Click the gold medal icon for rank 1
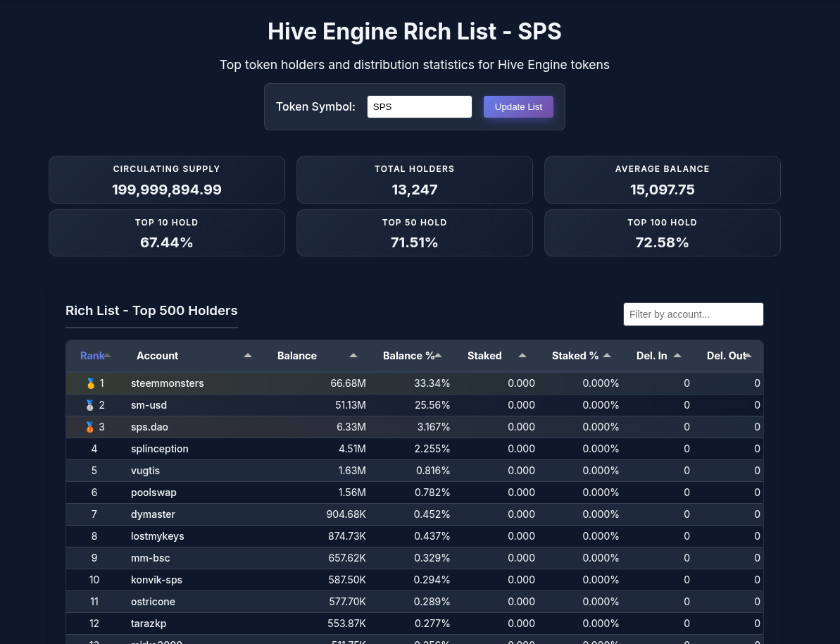Image resolution: width=840 pixels, height=644 pixels. pos(90,383)
